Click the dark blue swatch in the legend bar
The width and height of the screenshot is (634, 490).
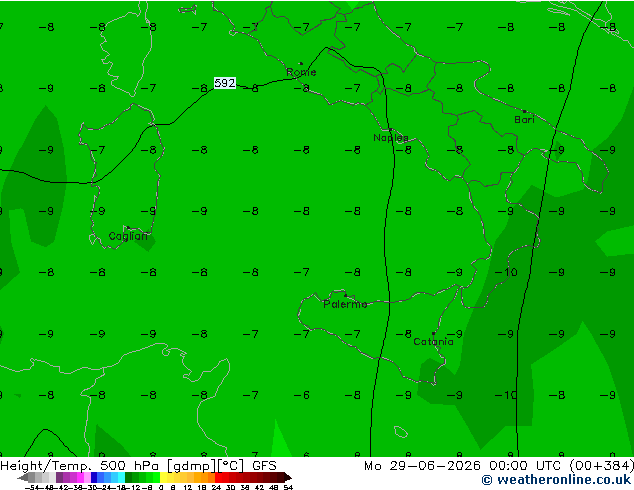(94, 477)
